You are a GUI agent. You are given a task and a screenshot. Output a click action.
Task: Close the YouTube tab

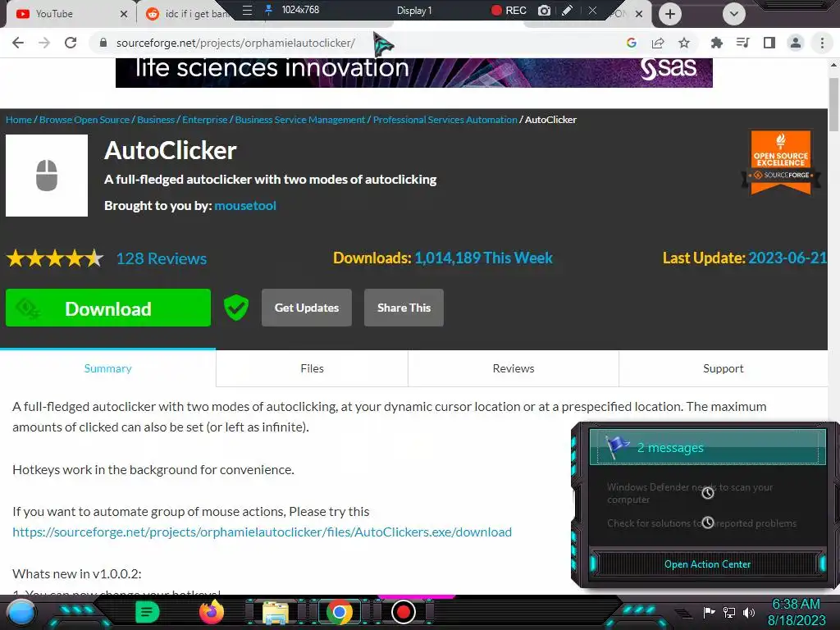pyautogui.click(x=124, y=14)
